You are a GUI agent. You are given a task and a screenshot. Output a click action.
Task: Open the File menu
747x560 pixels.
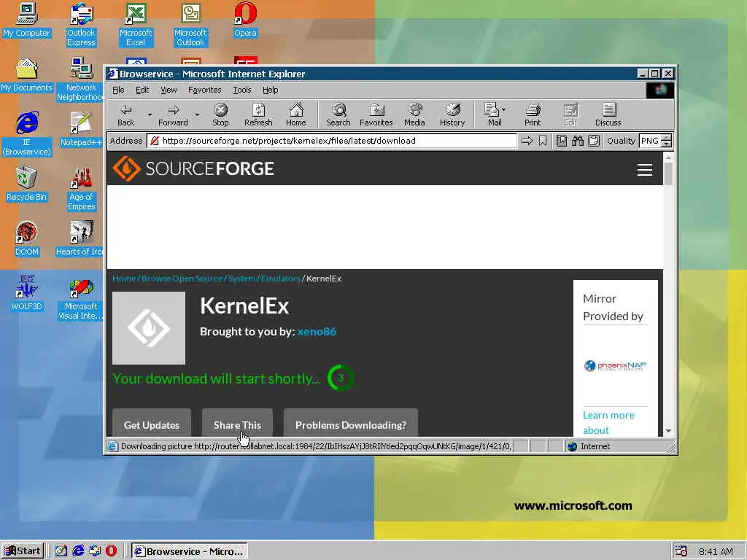click(x=118, y=90)
